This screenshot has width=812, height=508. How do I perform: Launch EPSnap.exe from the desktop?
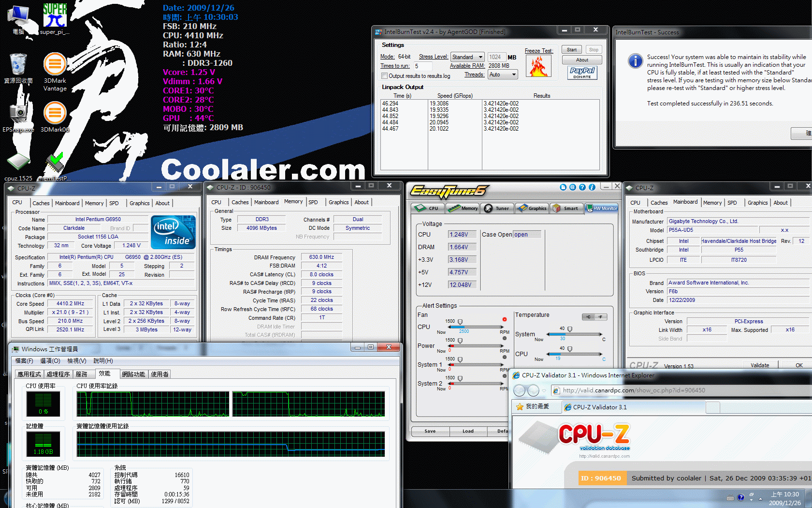click(x=18, y=117)
